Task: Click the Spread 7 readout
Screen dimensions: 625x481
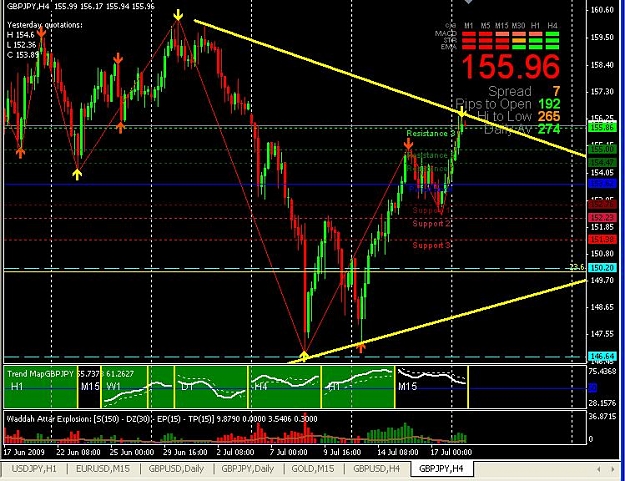Action: [524, 92]
